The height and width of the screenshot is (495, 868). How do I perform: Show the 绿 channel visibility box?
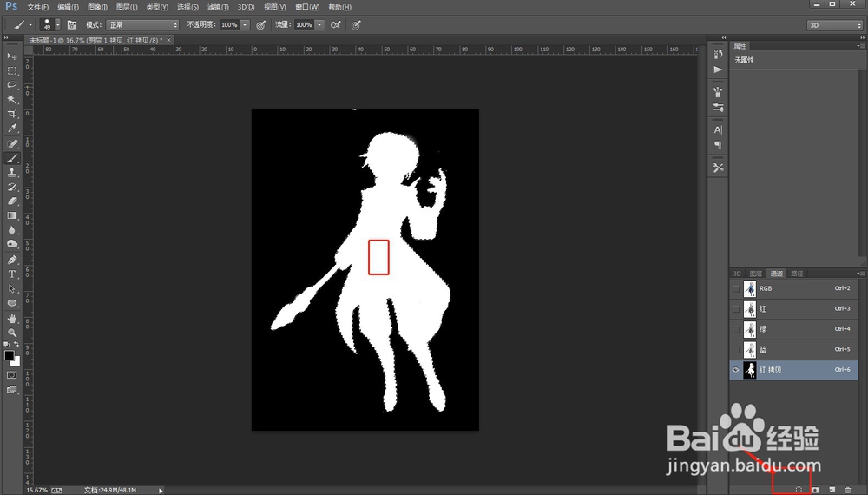[736, 329]
